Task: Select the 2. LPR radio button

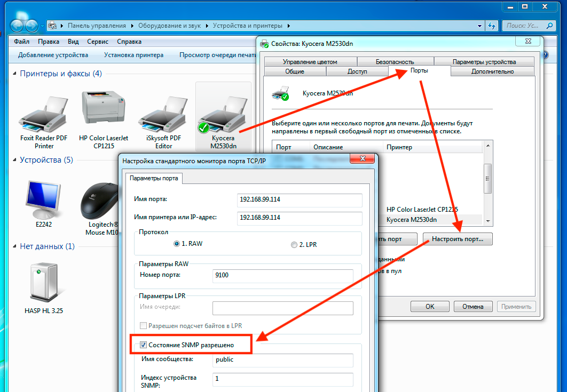Action: tap(294, 244)
